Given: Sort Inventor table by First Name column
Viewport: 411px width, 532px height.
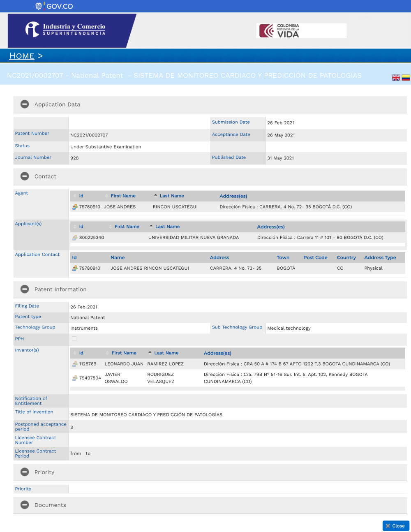Looking at the screenshot, I should [124, 353].
